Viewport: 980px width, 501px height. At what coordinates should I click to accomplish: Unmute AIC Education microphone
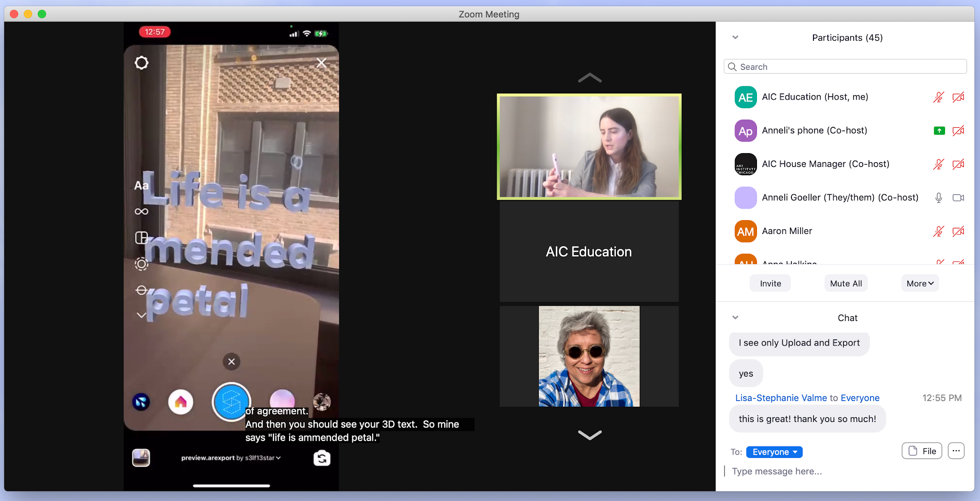(938, 97)
